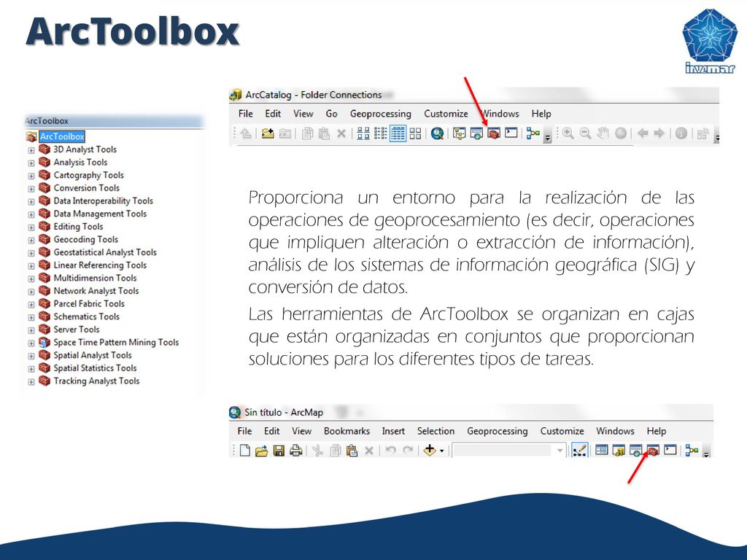747x560 pixels.
Task: Open ArcToolbox red icon in ArcCatalog
Action: click(x=494, y=133)
